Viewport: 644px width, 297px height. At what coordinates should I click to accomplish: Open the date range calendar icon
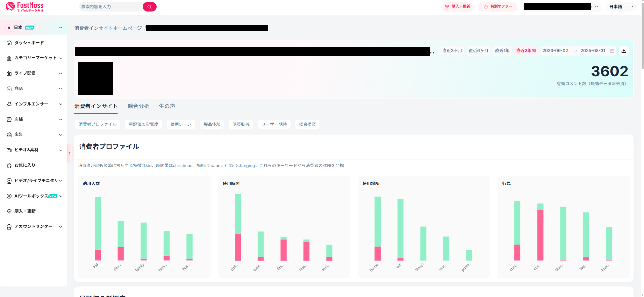(612, 51)
